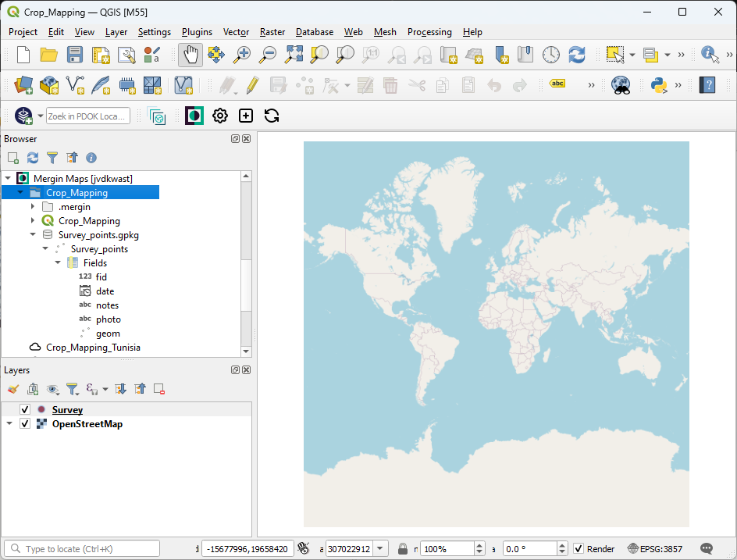
Task: Toggle the Render checkbox in the status bar
Action: 579,548
